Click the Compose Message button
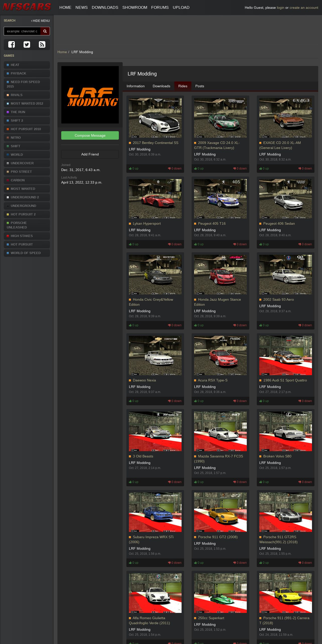322x644 pixels. [x=90, y=135]
